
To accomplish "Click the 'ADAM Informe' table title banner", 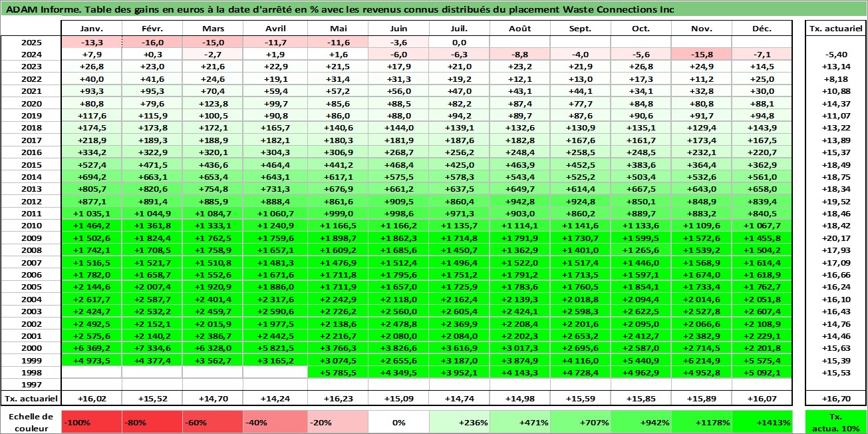I will pos(434,9).
